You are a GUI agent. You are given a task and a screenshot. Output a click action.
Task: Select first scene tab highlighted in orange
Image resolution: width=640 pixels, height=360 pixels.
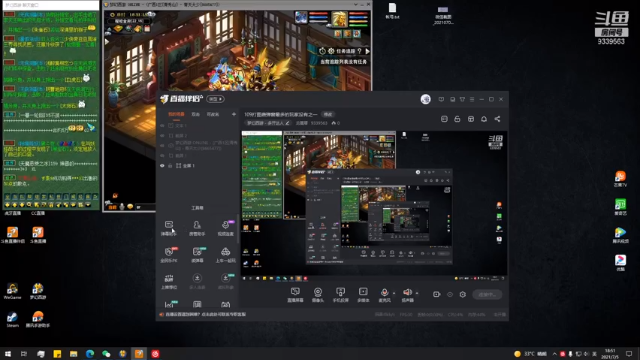point(176,114)
